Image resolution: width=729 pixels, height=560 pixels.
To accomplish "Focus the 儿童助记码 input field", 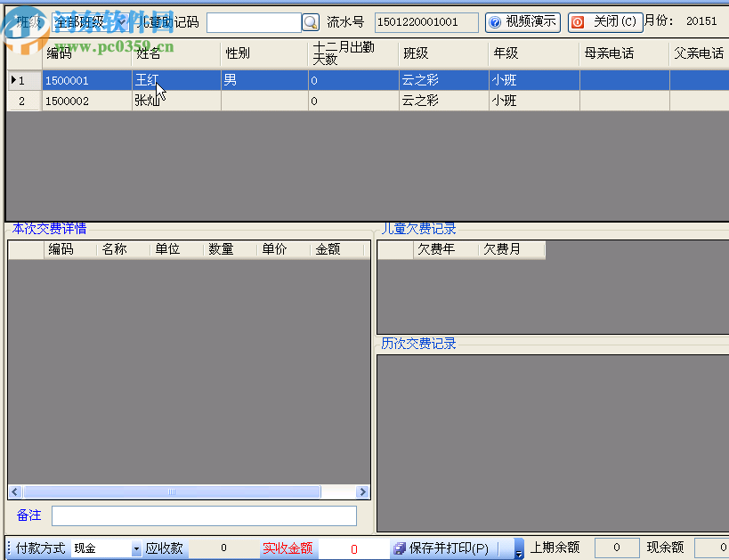I will (x=254, y=22).
